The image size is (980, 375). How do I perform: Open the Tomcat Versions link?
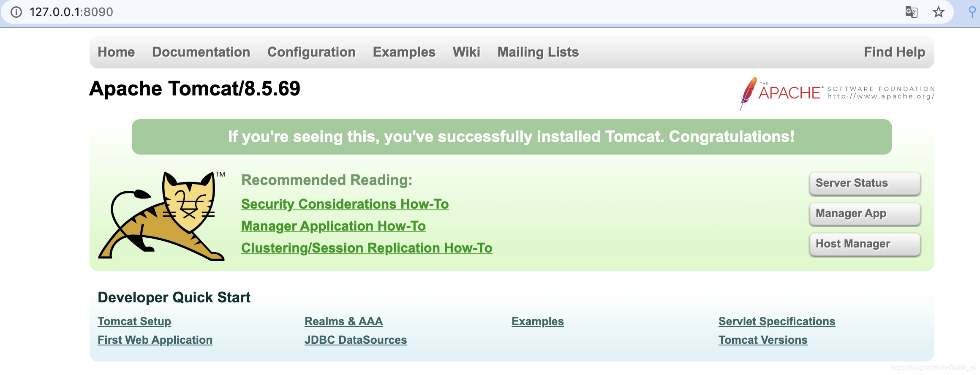(763, 340)
